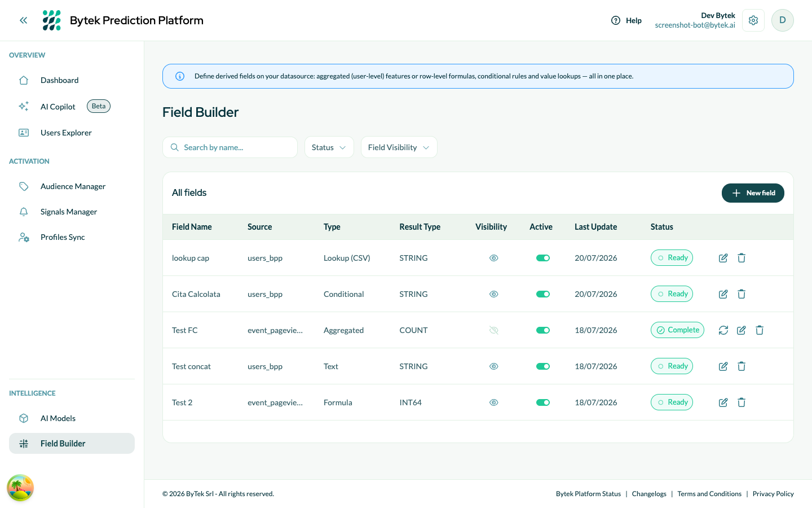Click the New field button
This screenshot has width=812, height=508.
point(753,193)
